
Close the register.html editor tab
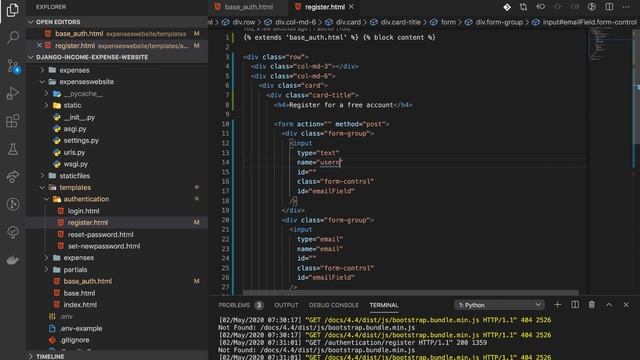click(x=351, y=7)
